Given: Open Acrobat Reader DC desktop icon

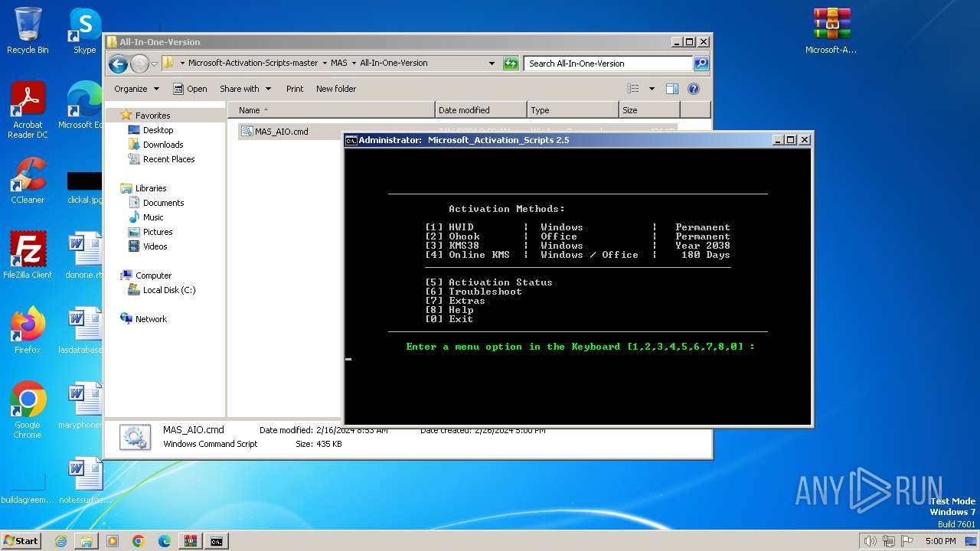Looking at the screenshot, I should point(28,110).
